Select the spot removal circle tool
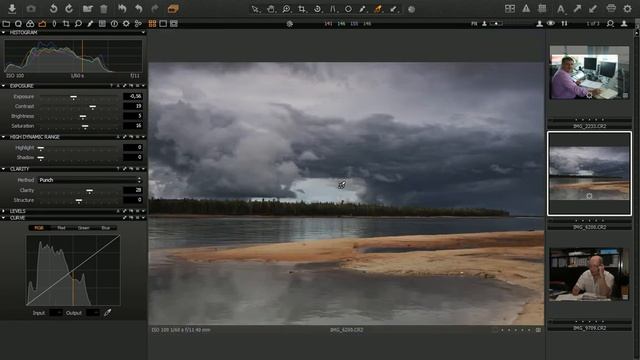This screenshot has width=640, height=360. click(x=348, y=9)
